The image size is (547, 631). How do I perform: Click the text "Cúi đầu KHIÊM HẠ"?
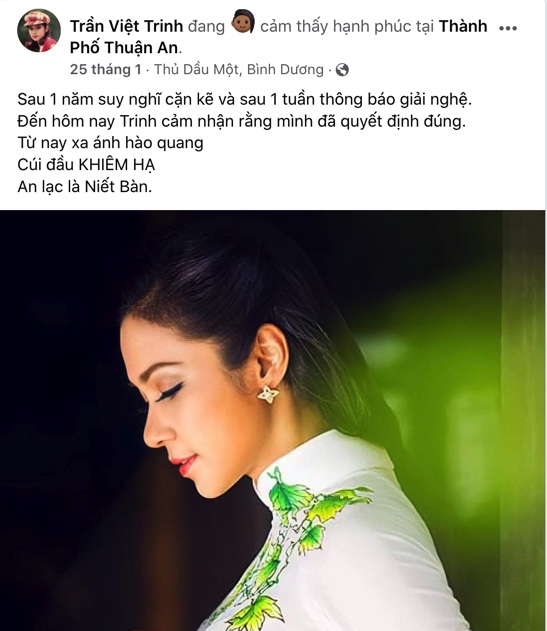86,165
